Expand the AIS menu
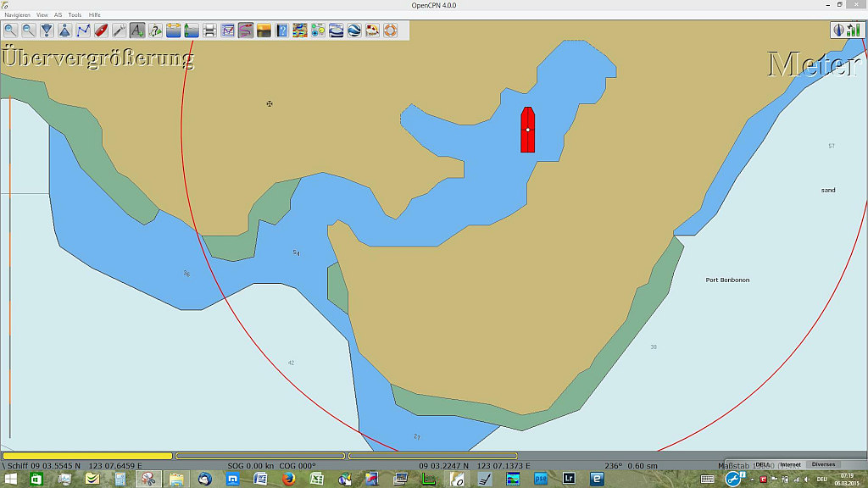868x488 pixels. click(58, 15)
